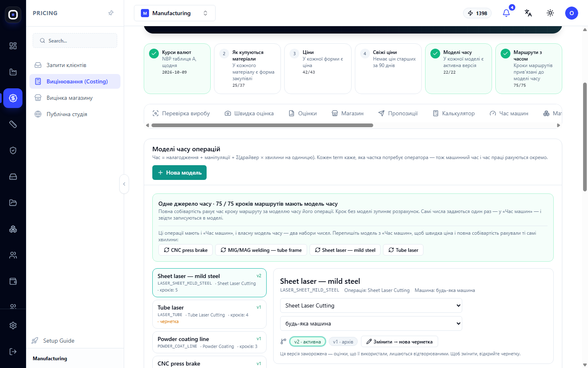Click the logout icon at rail bottom
Viewport: 588px width, 368px height.
[13, 352]
